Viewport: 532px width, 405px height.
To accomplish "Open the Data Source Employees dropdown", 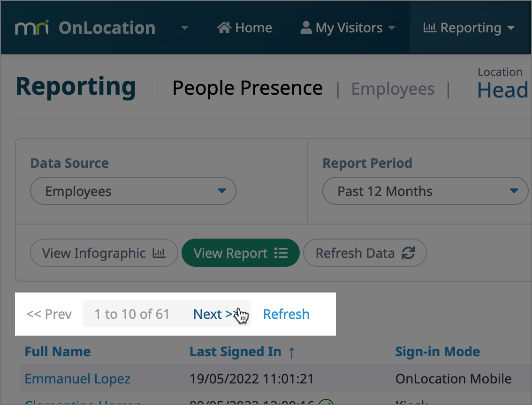I will pyautogui.click(x=133, y=191).
